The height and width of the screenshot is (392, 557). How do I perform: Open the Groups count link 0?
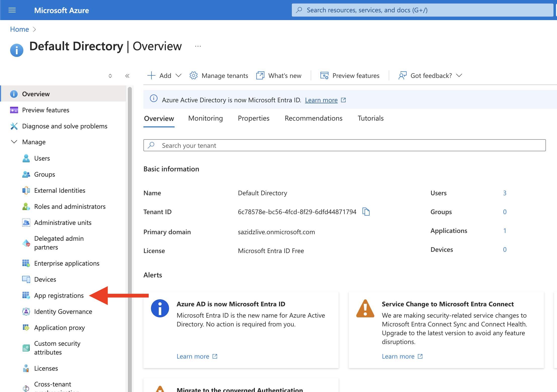pyautogui.click(x=505, y=212)
